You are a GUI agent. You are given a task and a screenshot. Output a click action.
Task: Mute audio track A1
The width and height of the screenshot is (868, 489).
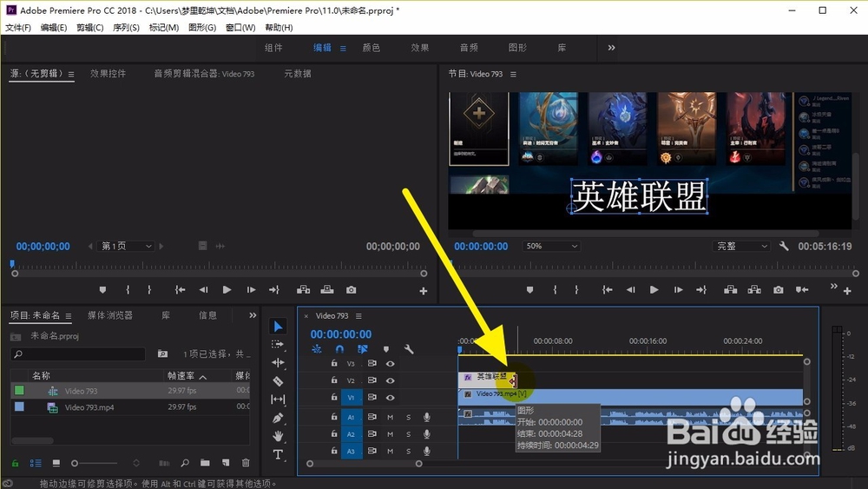click(391, 417)
